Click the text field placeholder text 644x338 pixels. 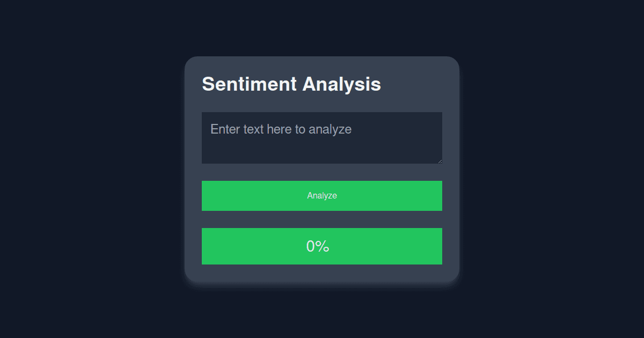pos(281,129)
